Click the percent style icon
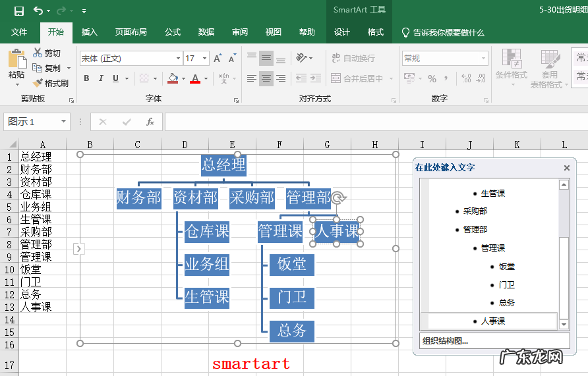The height and width of the screenshot is (376, 588). point(432,78)
